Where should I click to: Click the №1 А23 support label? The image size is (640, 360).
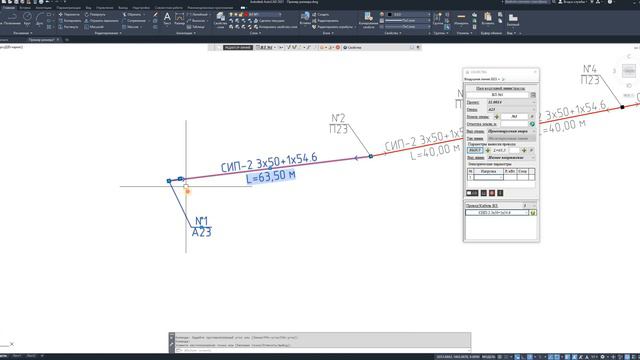(202, 227)
